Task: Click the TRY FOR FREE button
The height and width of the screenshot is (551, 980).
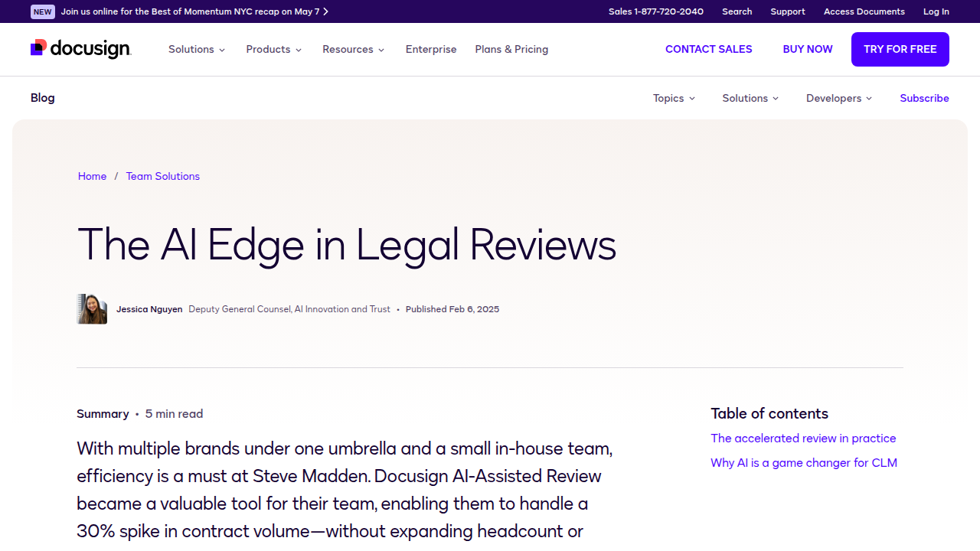Action: tap(900, 49)
